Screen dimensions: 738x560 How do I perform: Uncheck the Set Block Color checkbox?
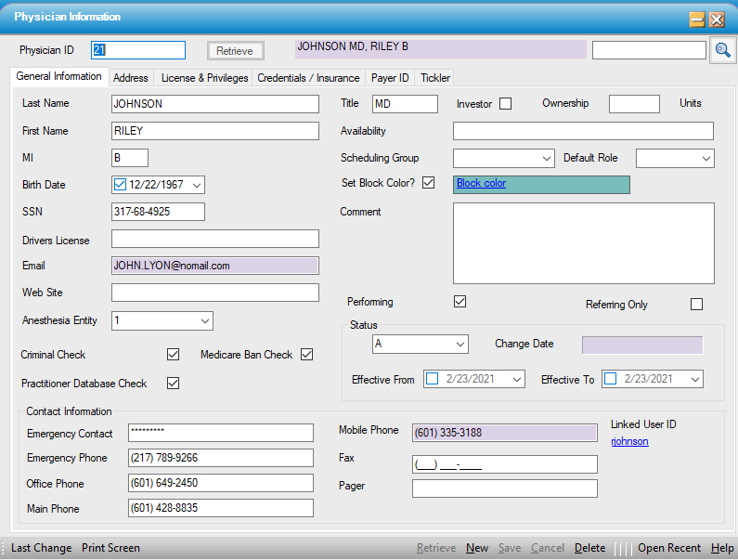click(x=428, y=183)
